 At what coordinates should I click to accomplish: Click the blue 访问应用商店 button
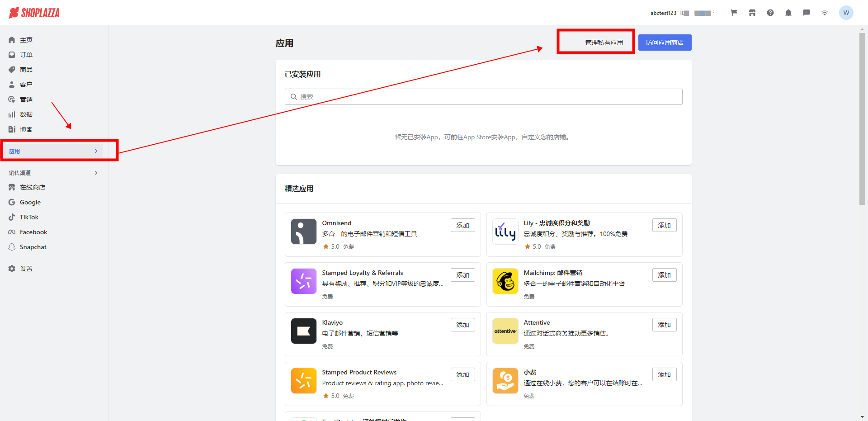tap(665, 42)
